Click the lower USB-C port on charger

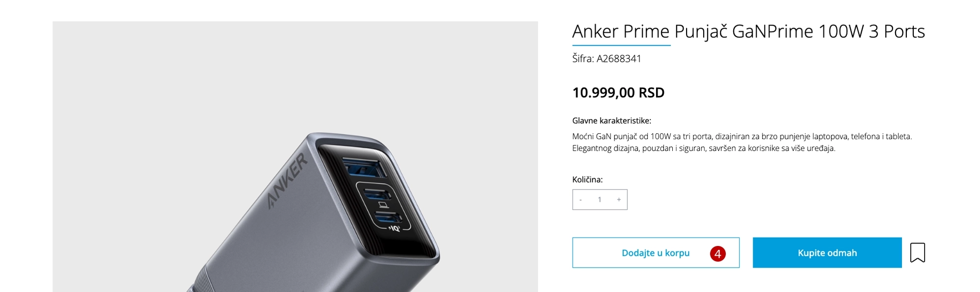click(x=388, y=217)
